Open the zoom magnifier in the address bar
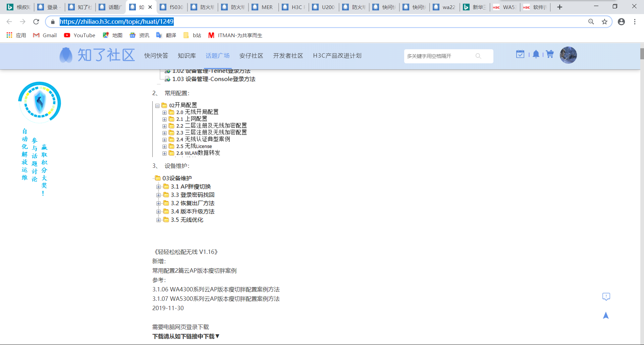644x345 pixels. pyautogui.click(x=591, y=22)
